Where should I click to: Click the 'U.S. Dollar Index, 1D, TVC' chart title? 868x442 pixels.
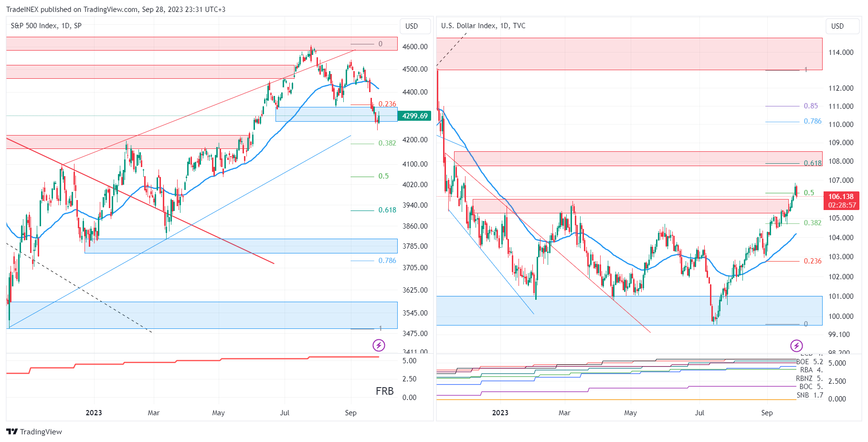pos(483,26)
